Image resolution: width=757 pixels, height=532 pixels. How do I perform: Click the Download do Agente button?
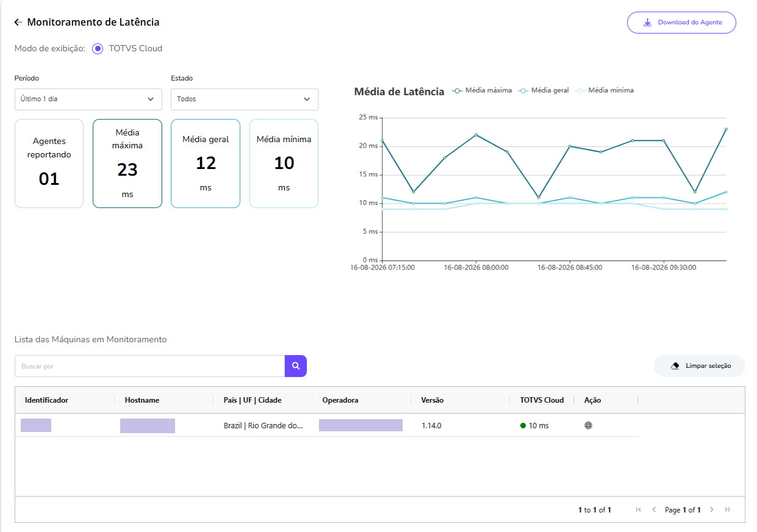click(681, 23)
